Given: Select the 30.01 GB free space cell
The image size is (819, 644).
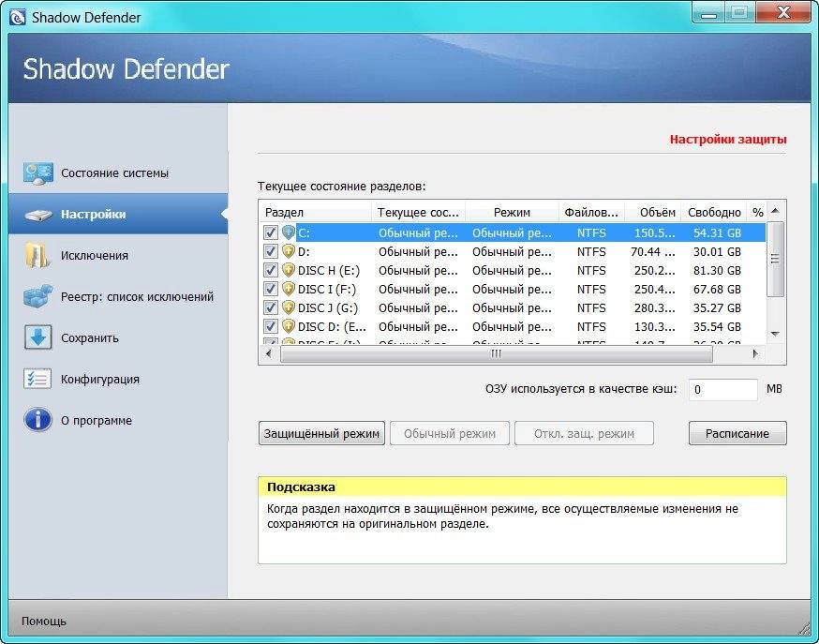Looking at the screenshot, I should point(717,252).
